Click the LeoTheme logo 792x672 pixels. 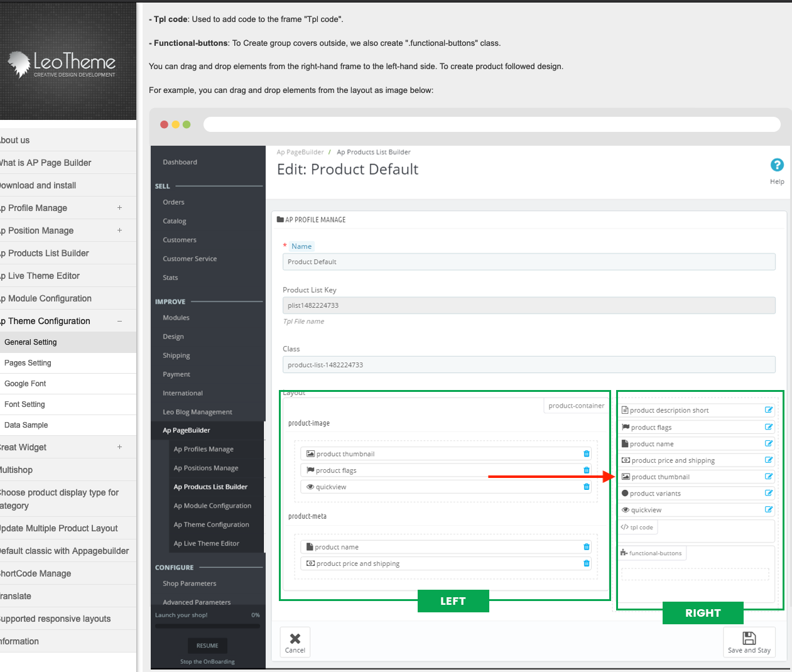coord(62,64)
